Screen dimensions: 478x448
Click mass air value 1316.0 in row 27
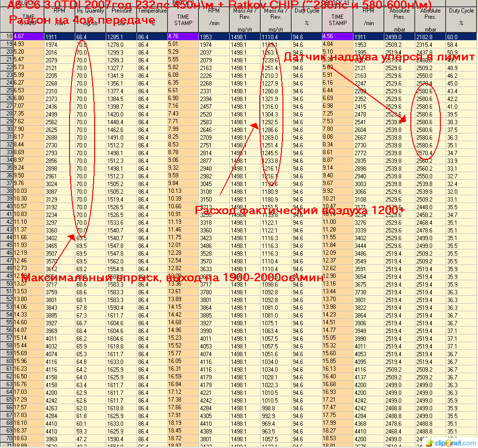click(x=276, y=106)
